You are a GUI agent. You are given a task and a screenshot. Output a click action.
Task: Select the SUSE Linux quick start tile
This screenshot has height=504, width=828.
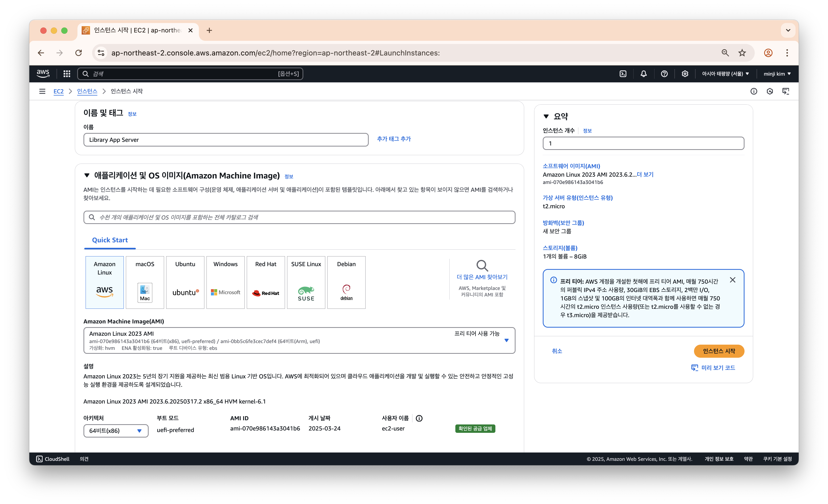click(x=306, y=282)
